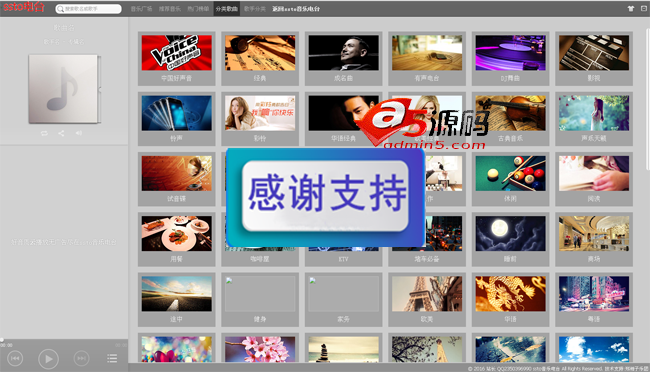Select the DJ舞曲 turntable category
This screenshot has height=372, width=650.
click(510, 58)
